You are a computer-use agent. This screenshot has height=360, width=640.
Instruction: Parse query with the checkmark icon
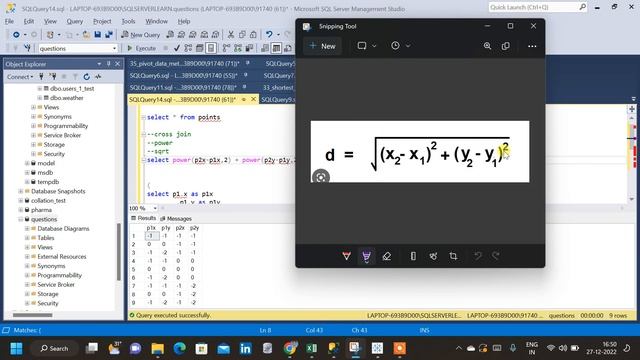tap(177, 48)
